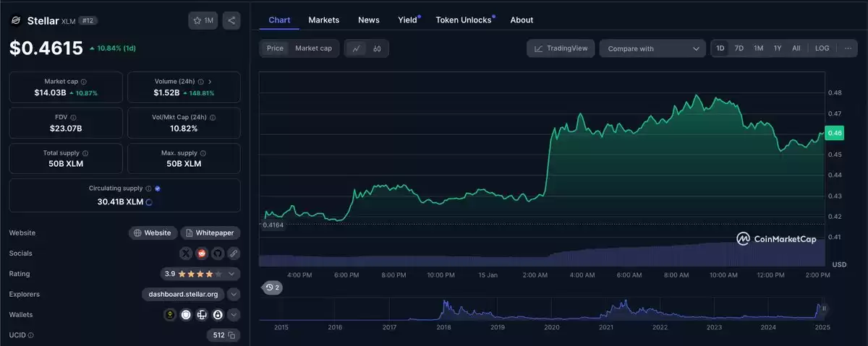
Task: Set chart range to 7D
Action: coord(739,48)
